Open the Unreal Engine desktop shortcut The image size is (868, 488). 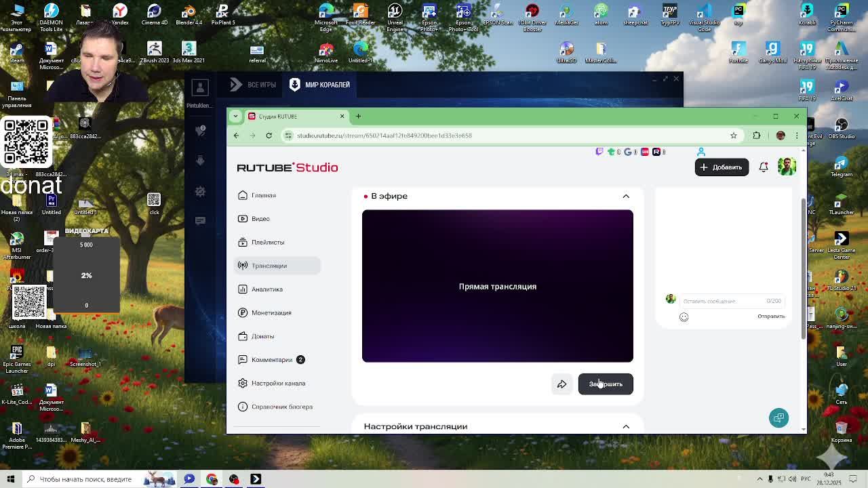[395, 16]
